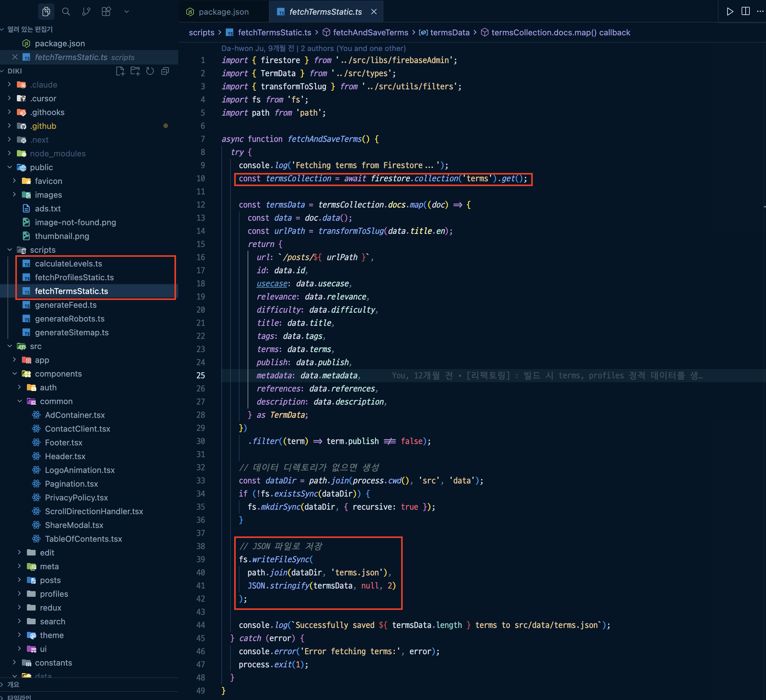The width and height of the screenshot is (766, 700).
Task: Switch to the package.json tab
Action: [224, 11]
